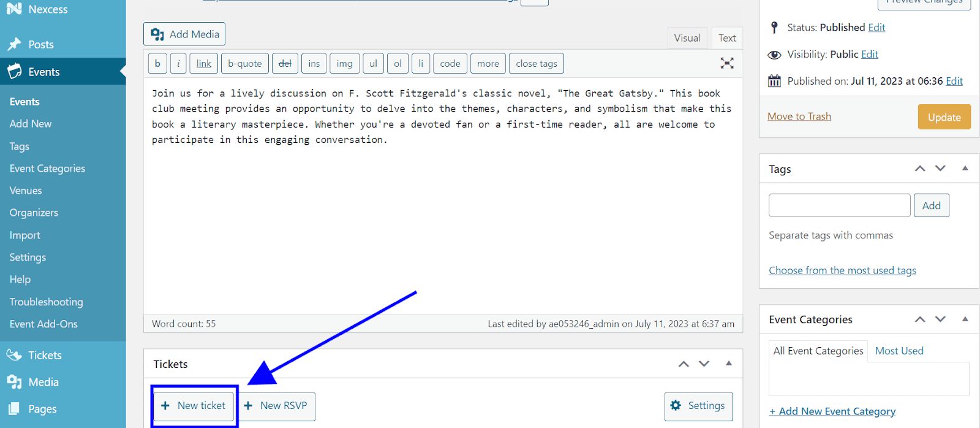Select the Most Used categories tab
The width and height of the screenshot is (980, 428).
click(899, 351)
